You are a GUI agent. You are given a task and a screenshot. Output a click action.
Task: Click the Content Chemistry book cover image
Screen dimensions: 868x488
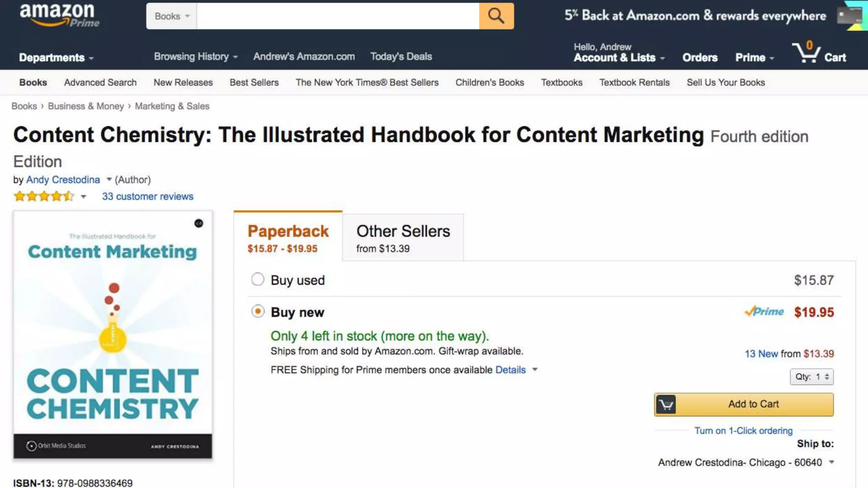tap(113, 335)
